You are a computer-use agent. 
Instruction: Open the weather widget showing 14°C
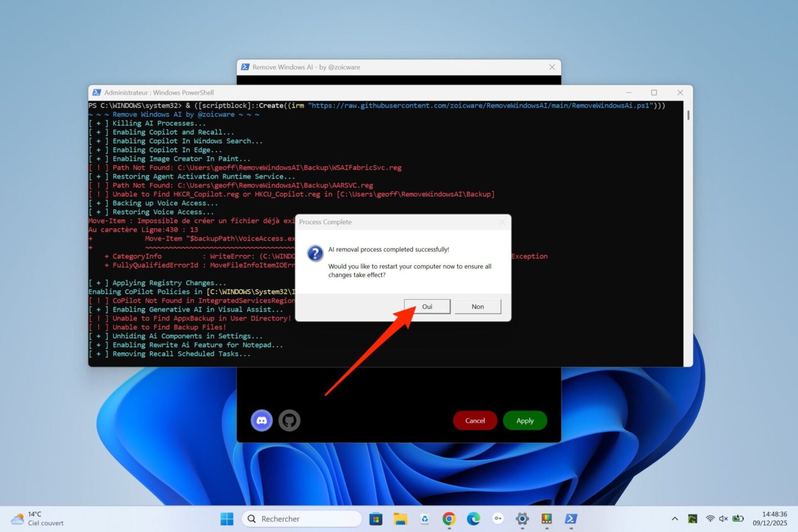pos(38,519)
